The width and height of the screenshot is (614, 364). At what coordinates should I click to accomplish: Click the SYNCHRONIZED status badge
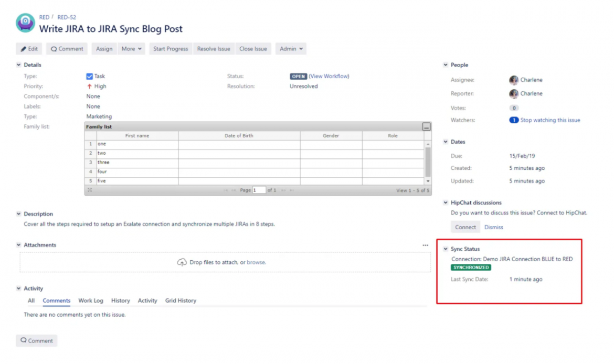[471, 267]
